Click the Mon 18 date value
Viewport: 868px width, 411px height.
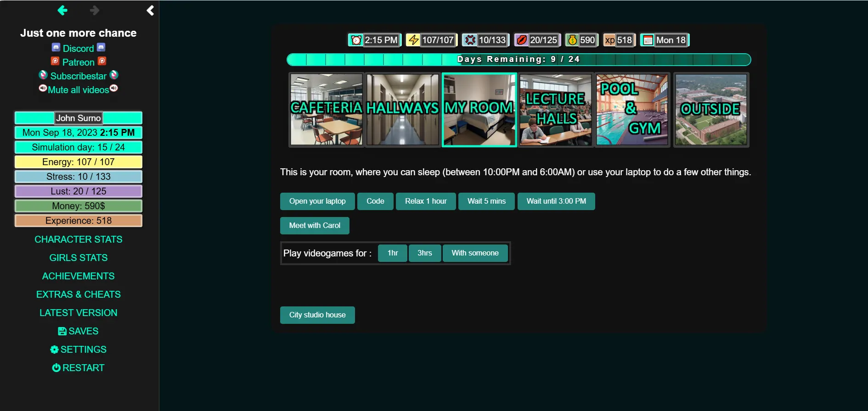[x=671, y=40]
